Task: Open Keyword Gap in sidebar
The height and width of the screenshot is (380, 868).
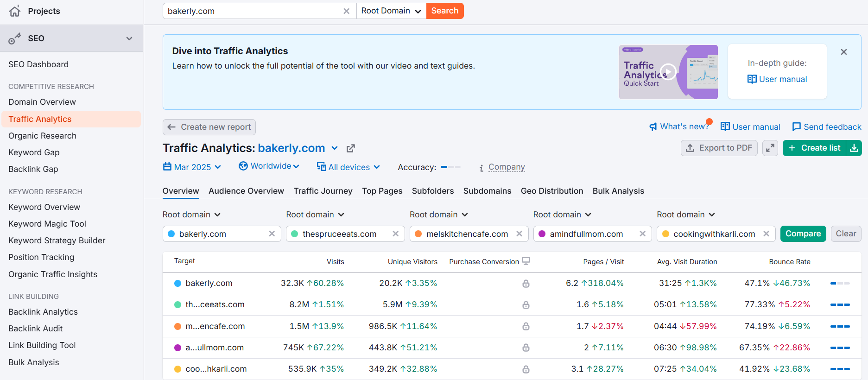Action: click(34, 152)
